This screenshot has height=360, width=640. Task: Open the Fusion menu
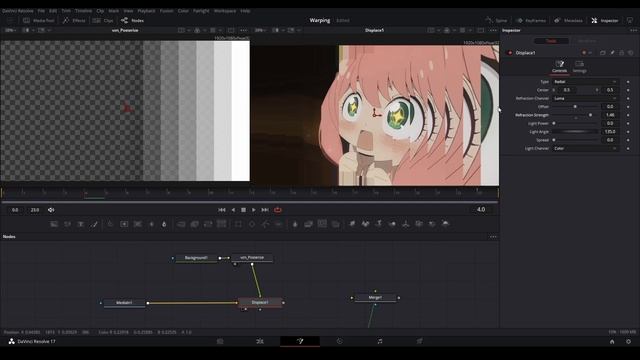(x=167, y=11)
